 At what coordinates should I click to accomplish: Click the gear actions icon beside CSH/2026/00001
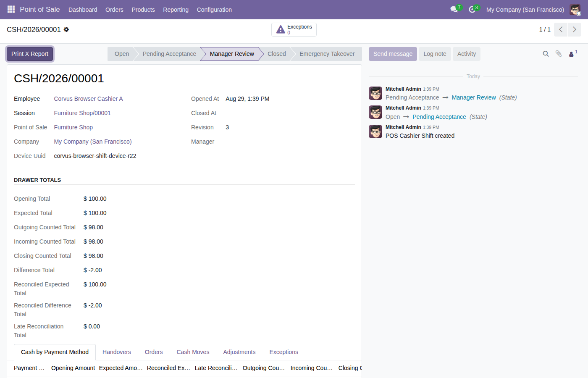click(66, 29)
